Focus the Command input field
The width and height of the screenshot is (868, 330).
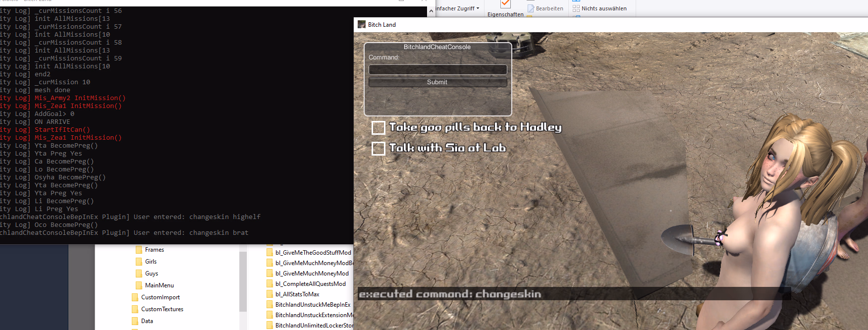[437, 69]
